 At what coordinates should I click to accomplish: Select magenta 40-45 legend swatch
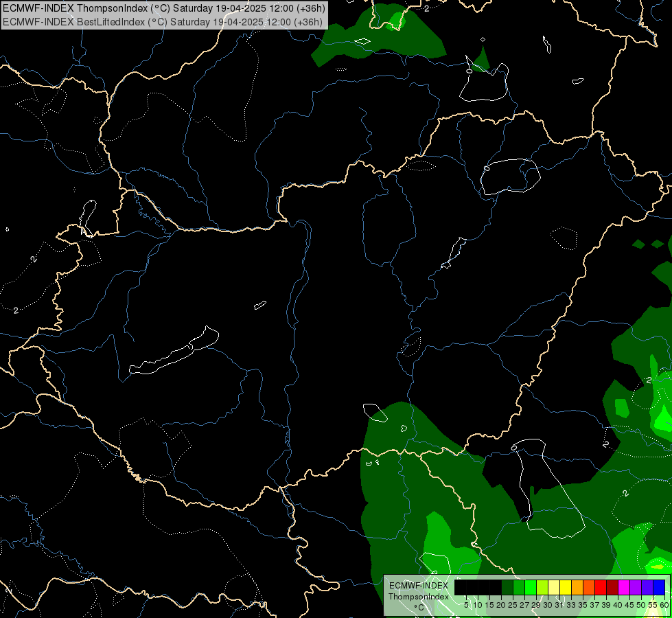tap(624, 587)
